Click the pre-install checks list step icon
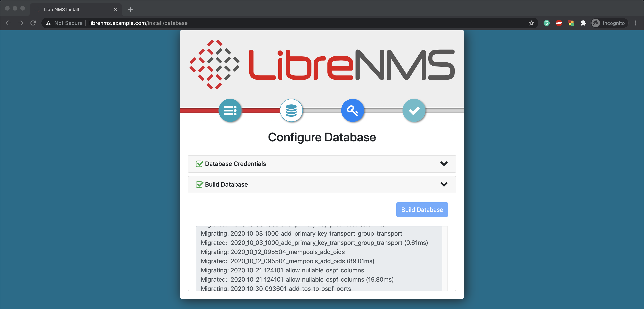Image resolution: width=644 pixels, height=309 pixels. pos(230,110)
